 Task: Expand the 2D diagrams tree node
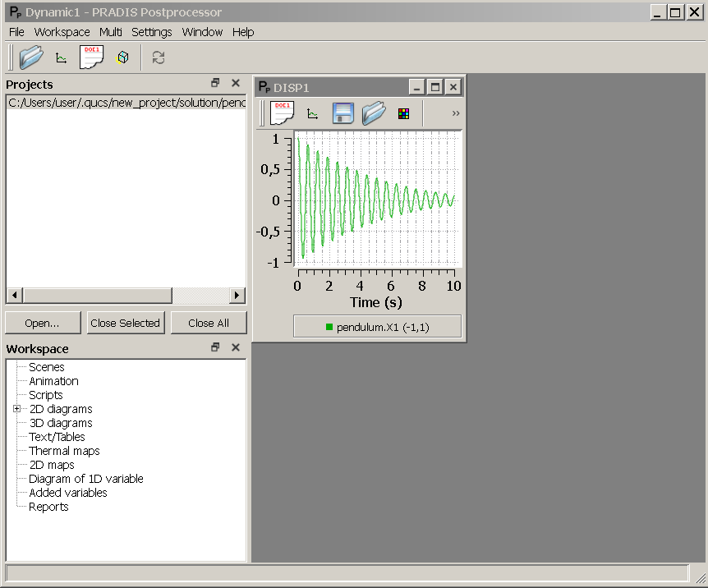(16, 409)
